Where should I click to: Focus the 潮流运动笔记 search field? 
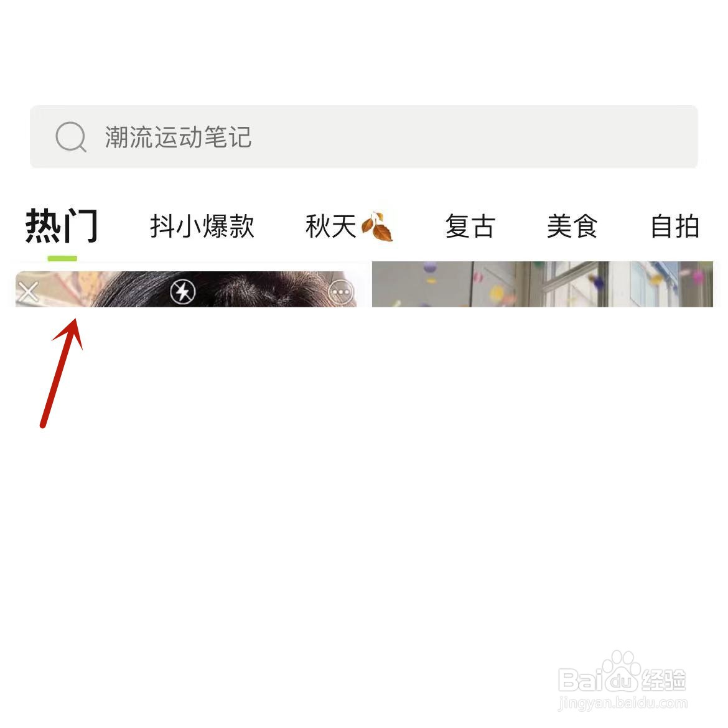(363, 136)
